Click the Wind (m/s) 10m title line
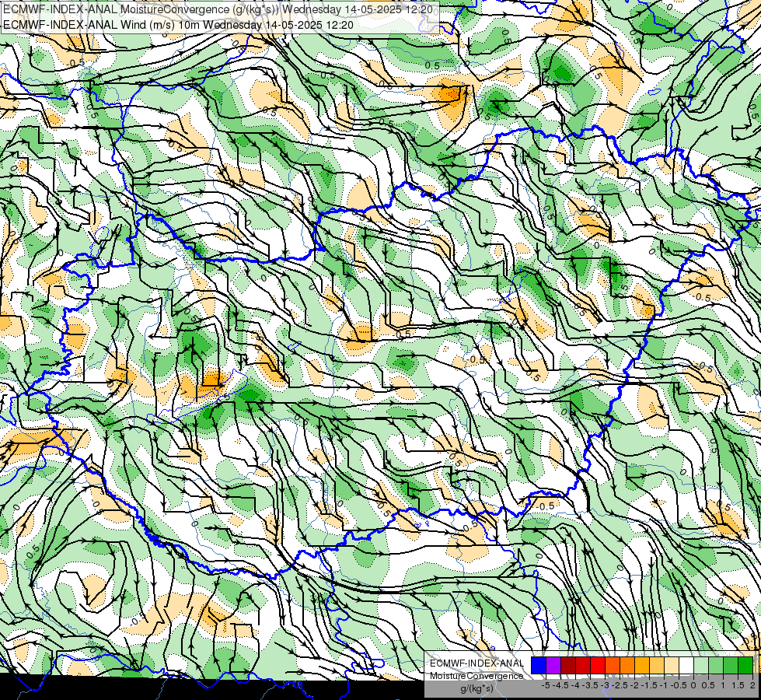761x700 pixels. tap(179, 25)
